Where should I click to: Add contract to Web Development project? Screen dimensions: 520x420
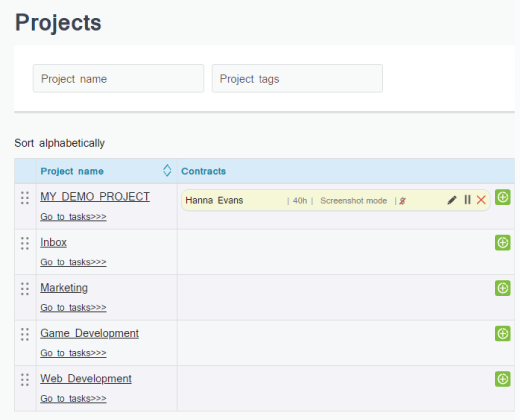[x=503, y=379]
